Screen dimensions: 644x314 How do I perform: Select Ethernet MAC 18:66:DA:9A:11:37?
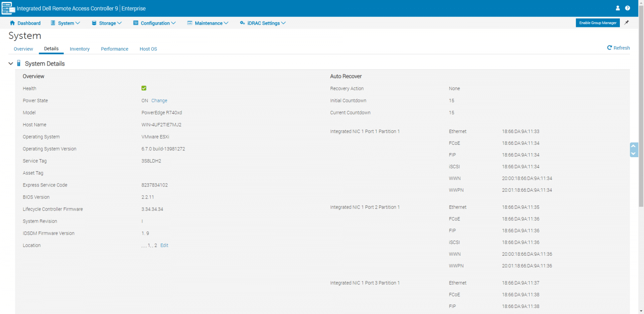[520, 283]
